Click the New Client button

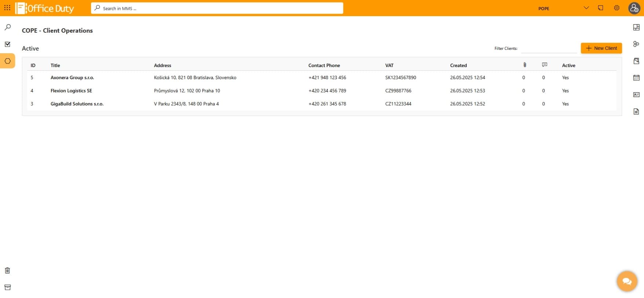pos(601,48)
